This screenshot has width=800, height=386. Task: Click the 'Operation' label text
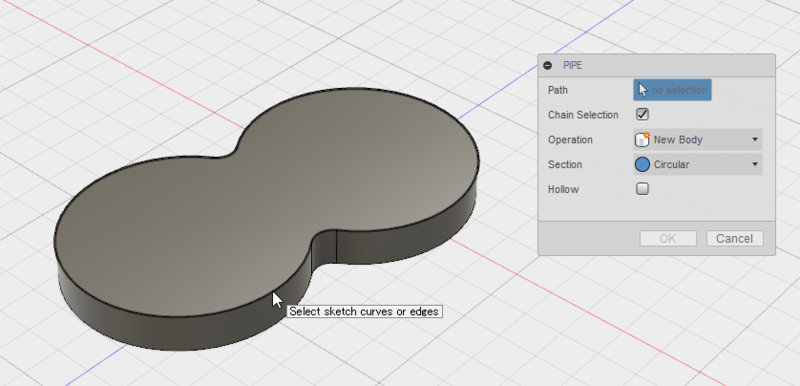coord(570,140)
